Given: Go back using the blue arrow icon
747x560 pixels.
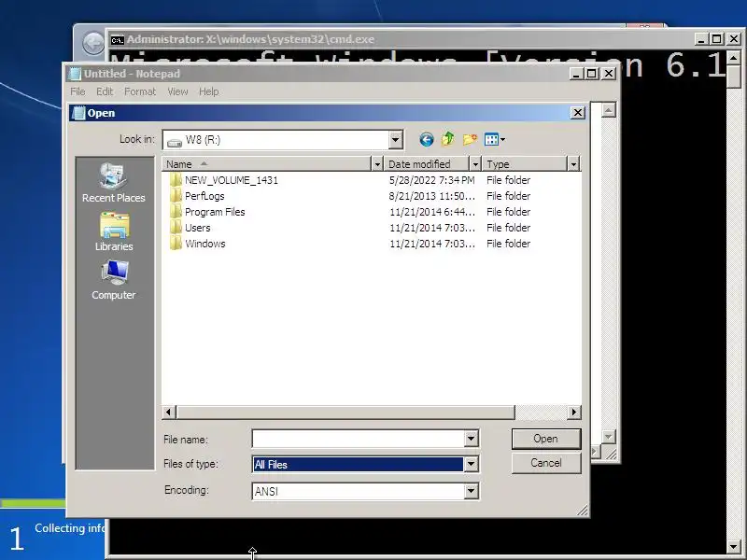Looking at the screenshot, I should [x=427, y=139].
